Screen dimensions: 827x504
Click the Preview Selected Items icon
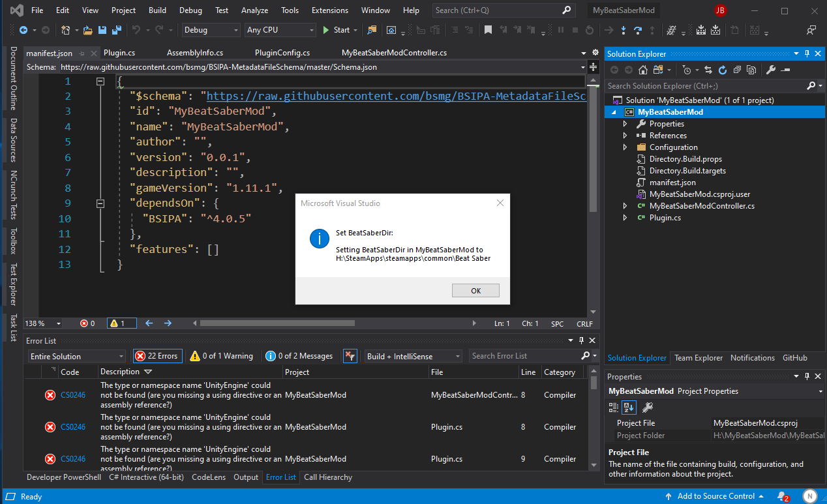tap(785, 70)
